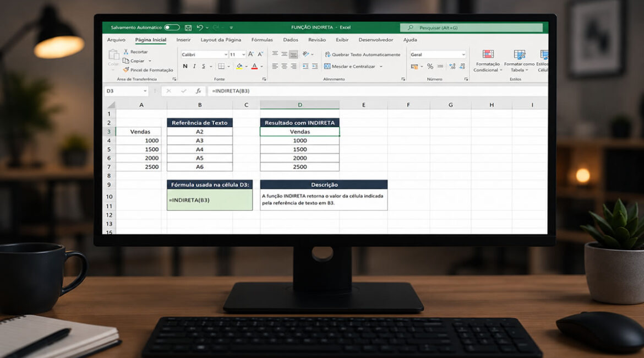This screenshot has height=358, width=644.
Task: Click the formula bar showing =INDIRETA(B3)
Action: pyautogui.click(x=378, y=91)
